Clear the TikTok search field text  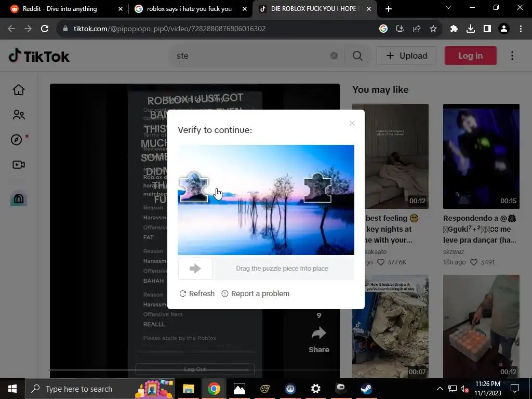point(334,56)
